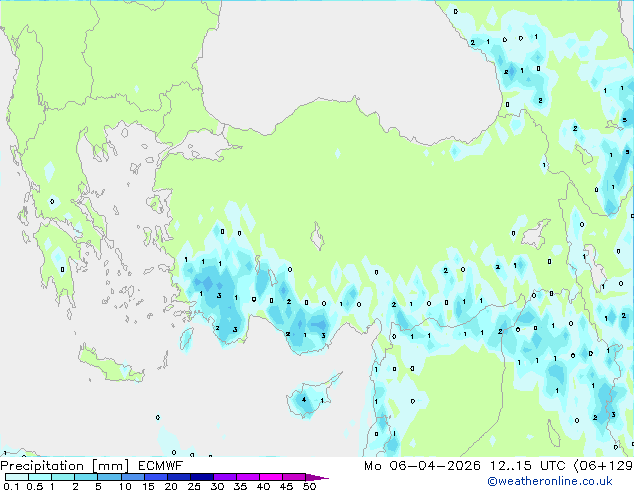This screenshot has width=634, height=490.
Task: Click the "(06+129" forecast offset text
Action: [603, 466]
